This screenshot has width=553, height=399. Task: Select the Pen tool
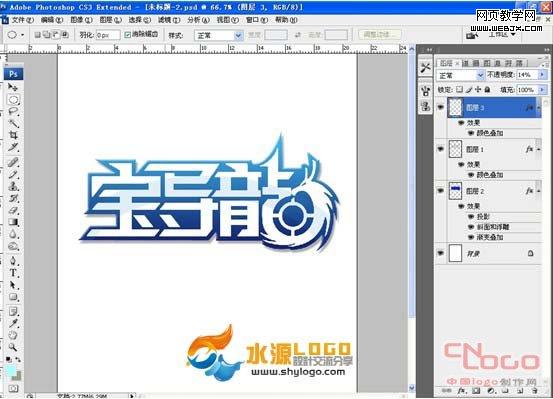[x=13, y=261]
